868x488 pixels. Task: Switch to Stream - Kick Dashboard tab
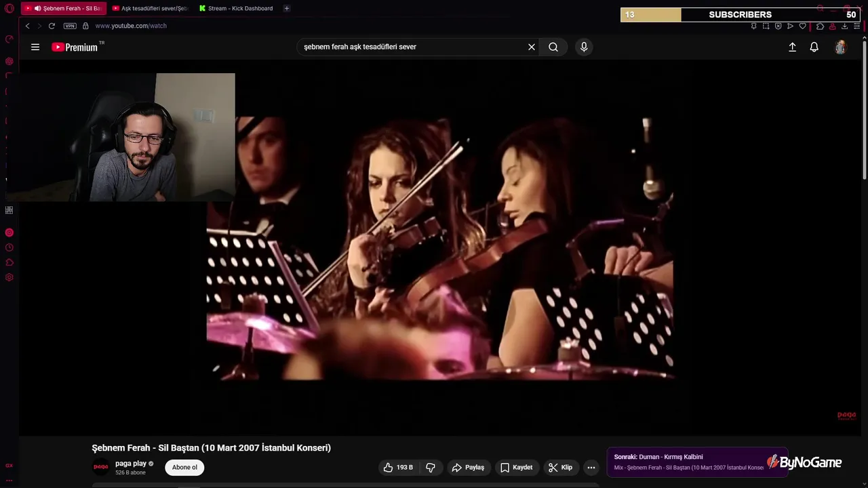(236, 8)
